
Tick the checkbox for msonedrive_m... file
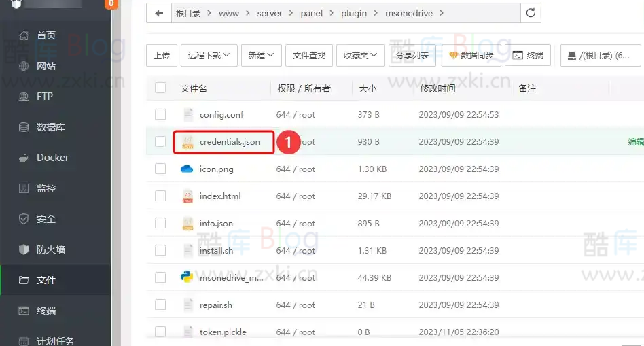tap(160, 278)
